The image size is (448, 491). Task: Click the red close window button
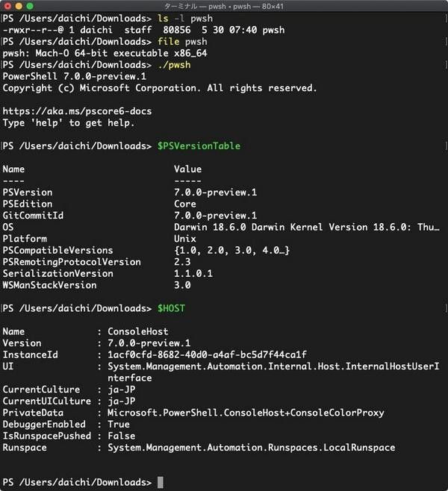click(7, 6)
